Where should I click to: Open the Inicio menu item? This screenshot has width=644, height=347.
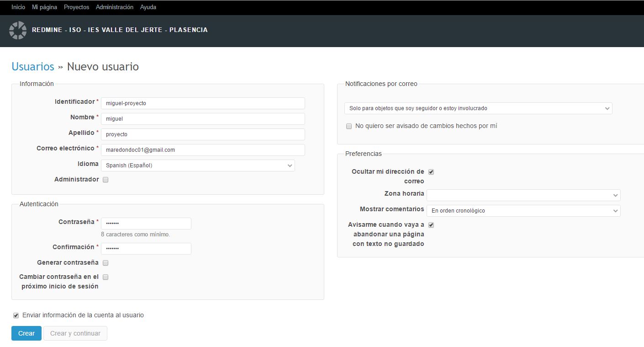click(18, 7)
